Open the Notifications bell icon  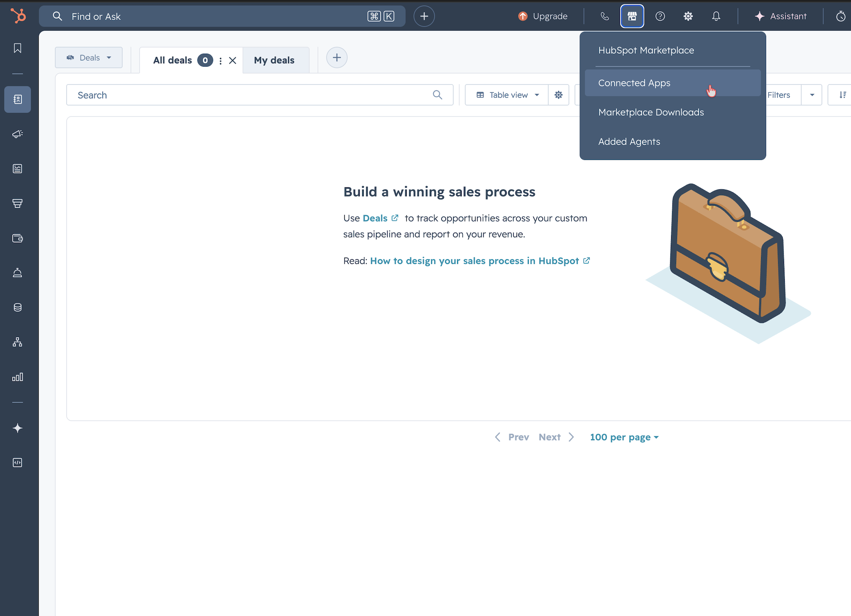point(716,16)
